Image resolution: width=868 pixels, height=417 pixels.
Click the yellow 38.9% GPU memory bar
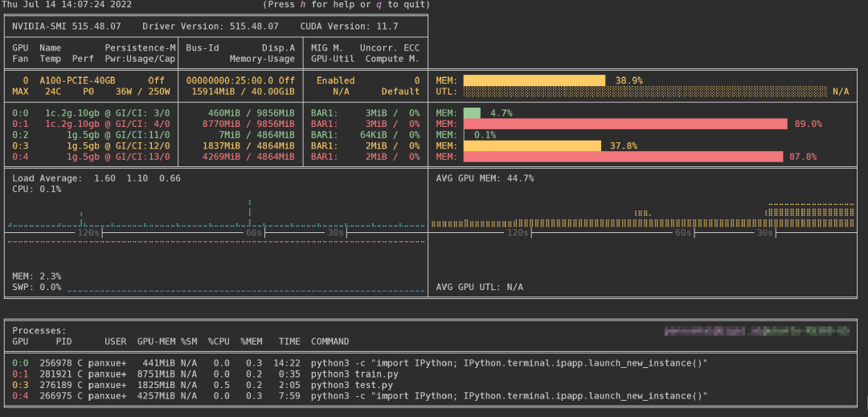point(534,80)
